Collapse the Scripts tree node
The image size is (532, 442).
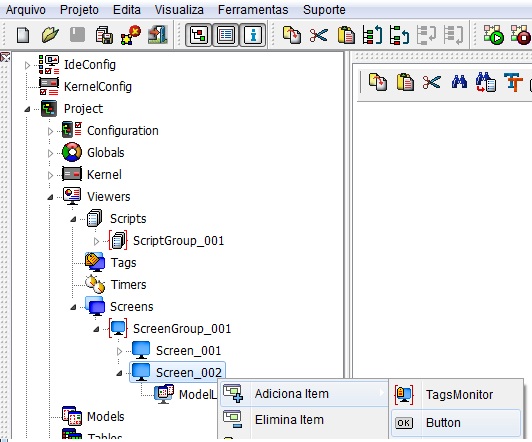[73, 219]
